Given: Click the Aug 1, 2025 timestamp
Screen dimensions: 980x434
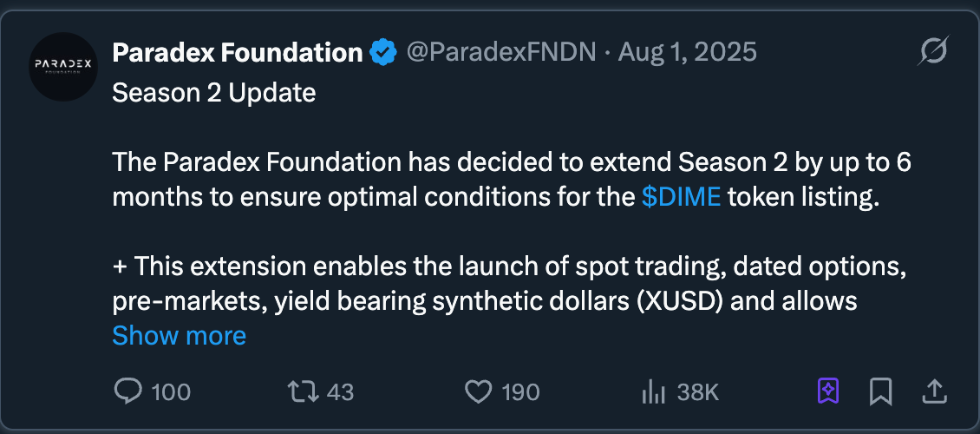Looking at the screenshot, I should point(687,53).
